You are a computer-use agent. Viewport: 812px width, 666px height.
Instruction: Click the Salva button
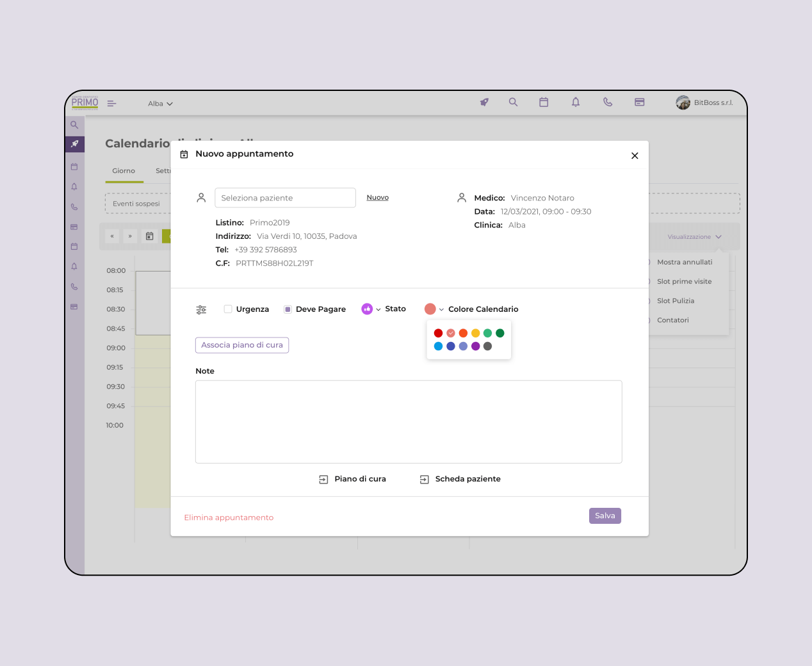[x=605, y=516]
